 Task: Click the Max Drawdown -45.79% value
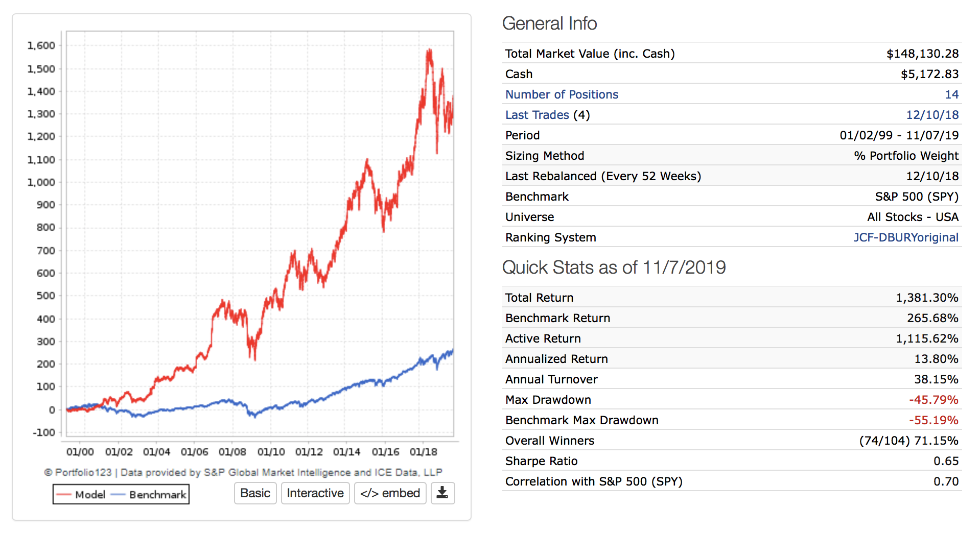(934, 400)
